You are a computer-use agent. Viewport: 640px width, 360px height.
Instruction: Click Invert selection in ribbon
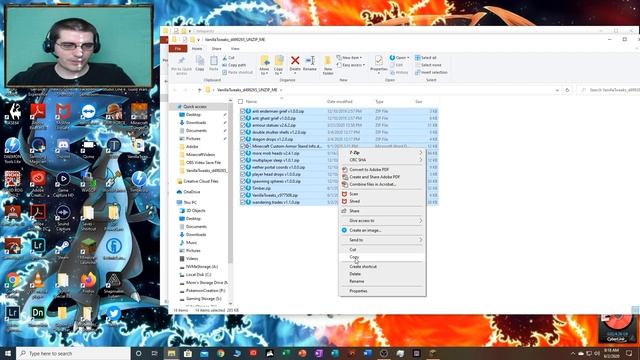pyautogui.click(x=431, y=72)
